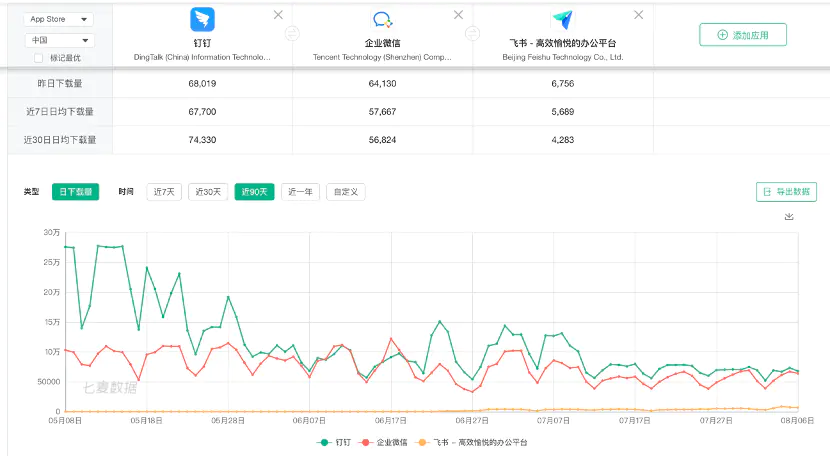Toggle the 飞书 series in the legend
Screen dimensions: 830x456
pos(471,442)
